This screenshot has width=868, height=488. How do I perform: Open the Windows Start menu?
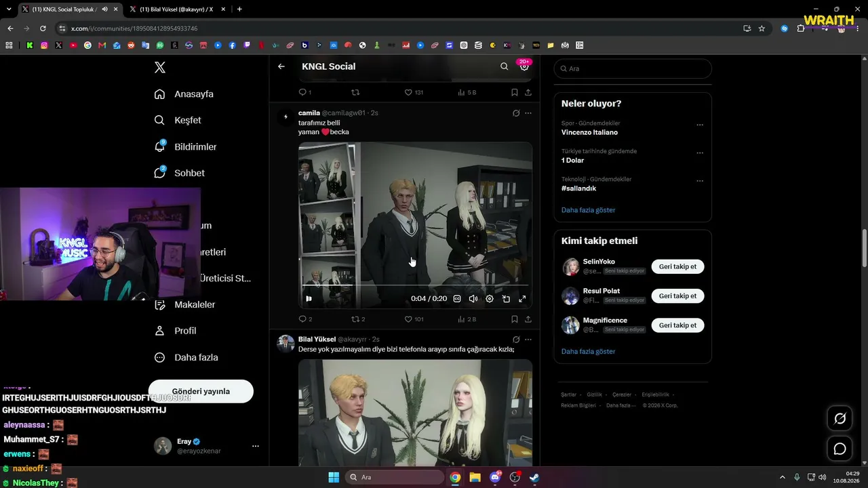pos(334,477)
